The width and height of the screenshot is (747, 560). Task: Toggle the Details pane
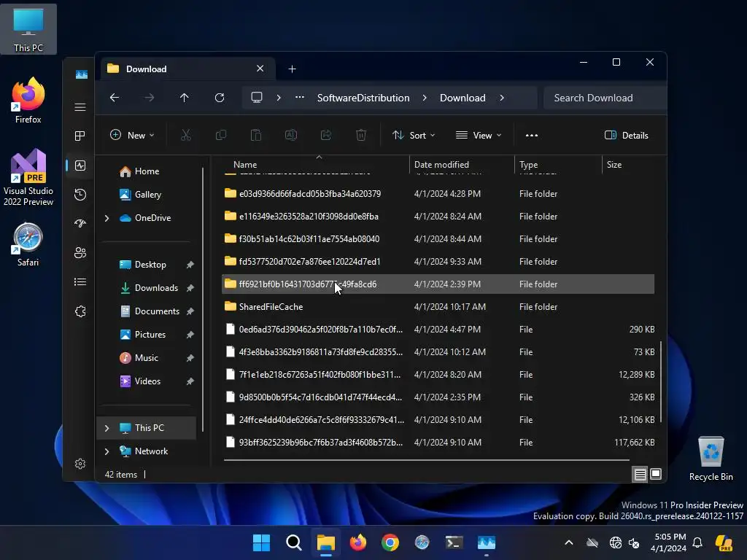627,135
